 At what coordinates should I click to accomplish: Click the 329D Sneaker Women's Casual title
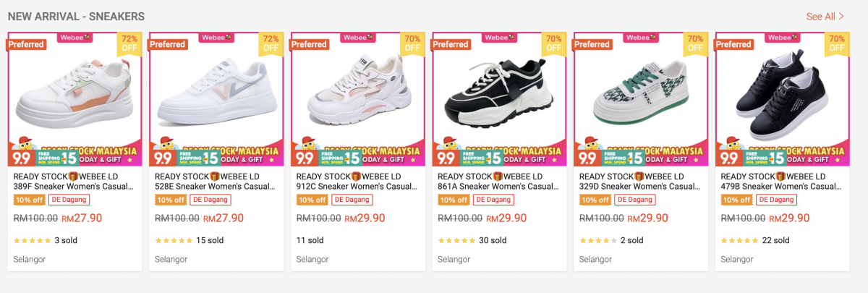(640, 181)
